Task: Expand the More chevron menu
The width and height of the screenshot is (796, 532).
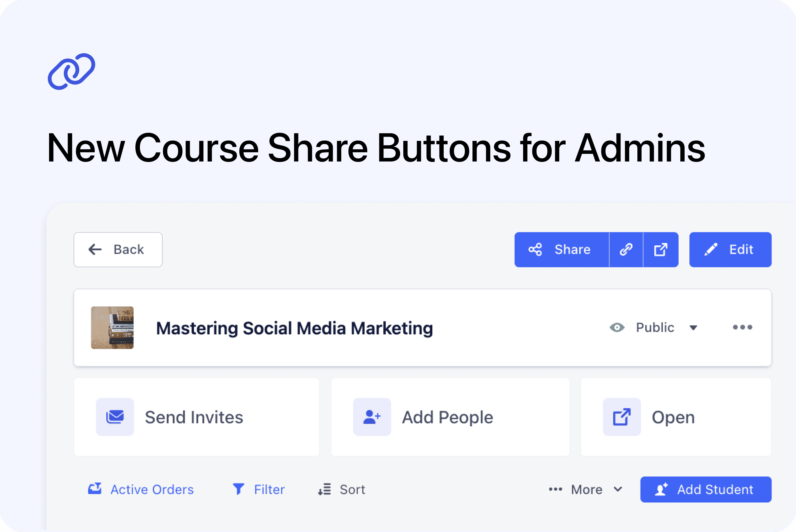Action: (618, 489)
